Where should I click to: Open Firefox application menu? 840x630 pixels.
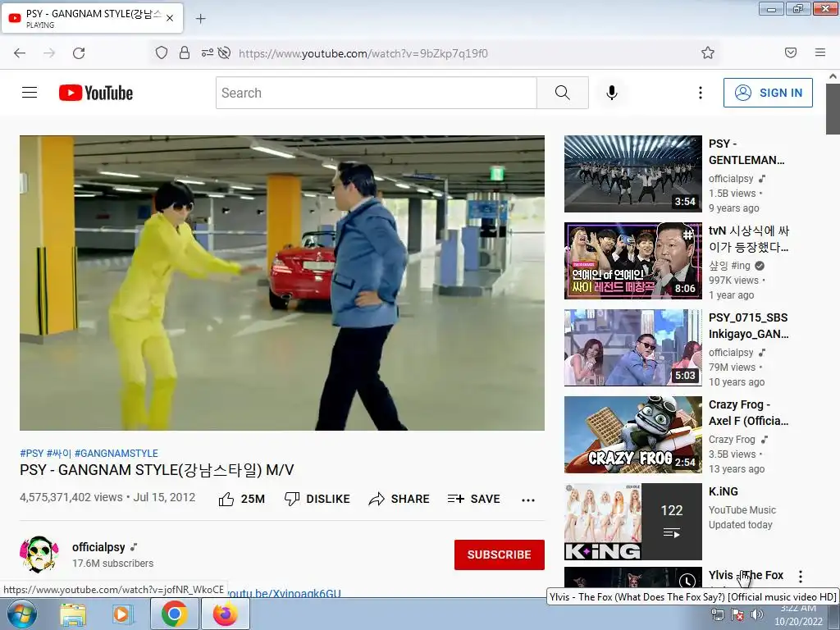coord(820,52)
